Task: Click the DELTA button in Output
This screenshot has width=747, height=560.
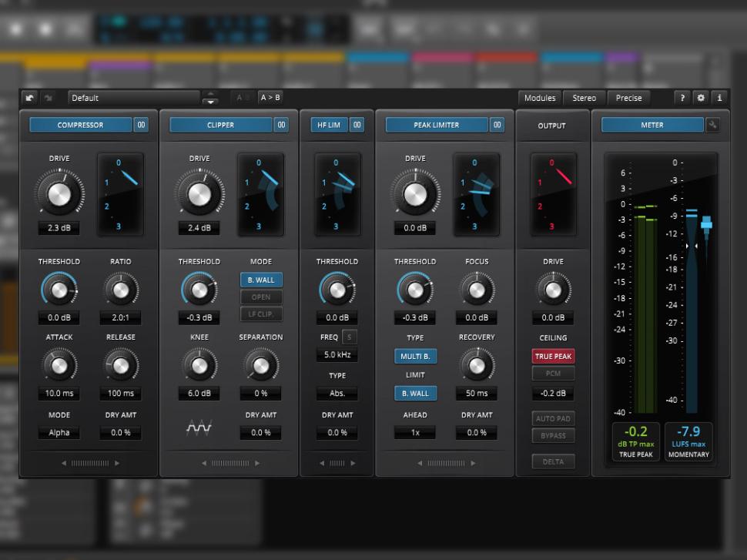Action: (x=553, y=462)
